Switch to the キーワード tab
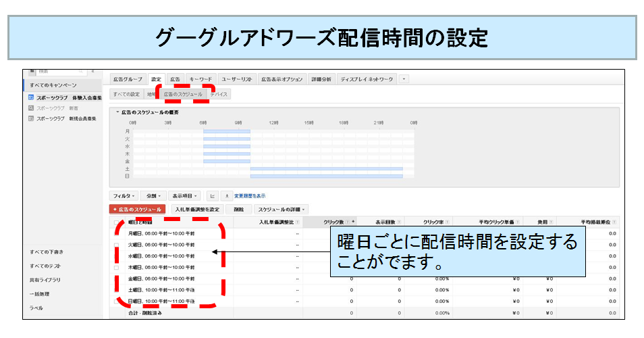The height and width of the screenshot is (338, 644). (200, 79)
